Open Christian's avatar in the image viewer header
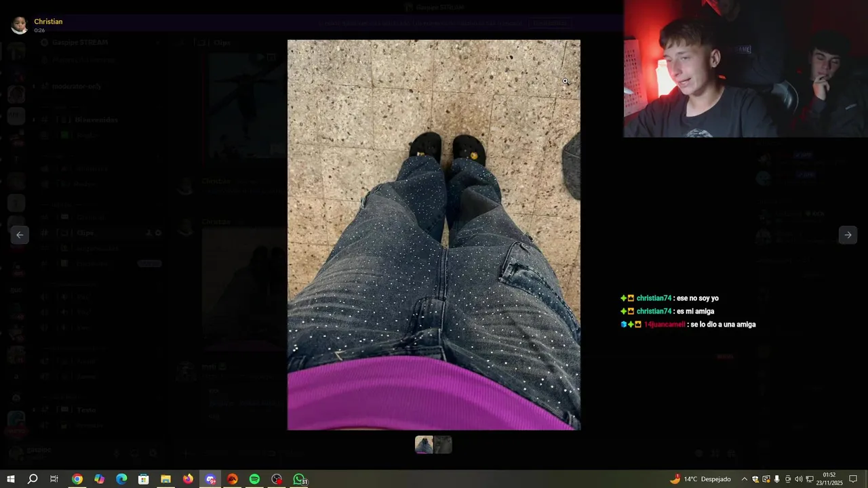Image resolution: width=868 pixels, height=488 pixels. (x=19, y=25)
